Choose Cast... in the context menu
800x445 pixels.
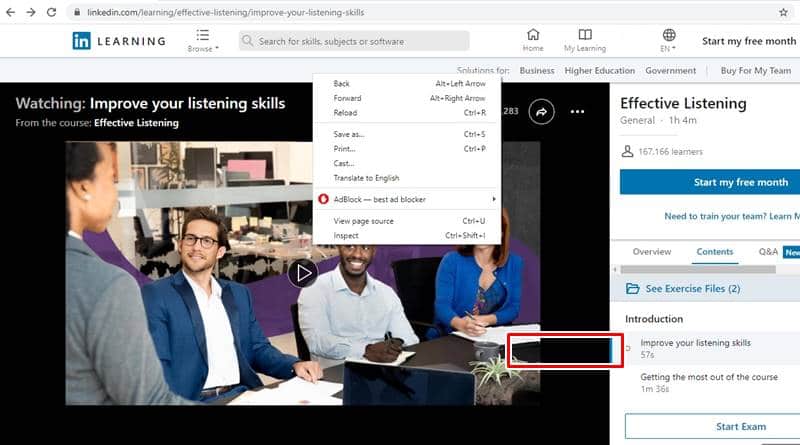(407, 163)
